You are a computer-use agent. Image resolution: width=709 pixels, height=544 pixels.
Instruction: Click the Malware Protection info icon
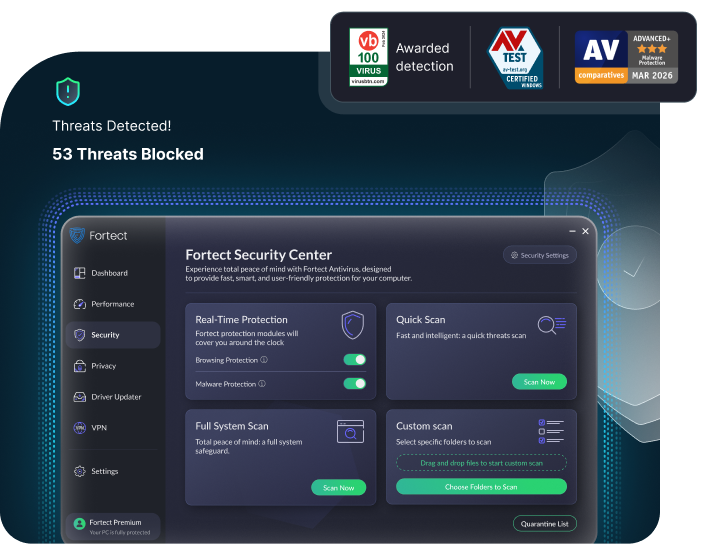point(262,383)
